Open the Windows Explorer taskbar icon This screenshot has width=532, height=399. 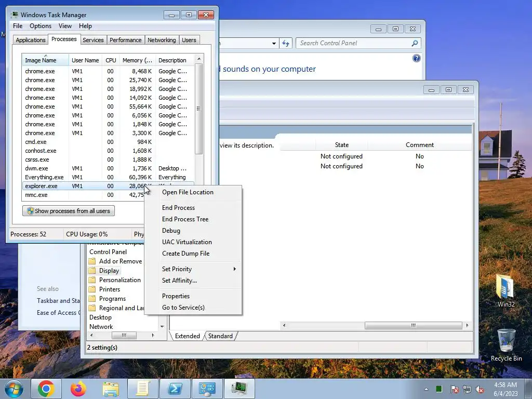pyautogui.click(x=111, y=389)
